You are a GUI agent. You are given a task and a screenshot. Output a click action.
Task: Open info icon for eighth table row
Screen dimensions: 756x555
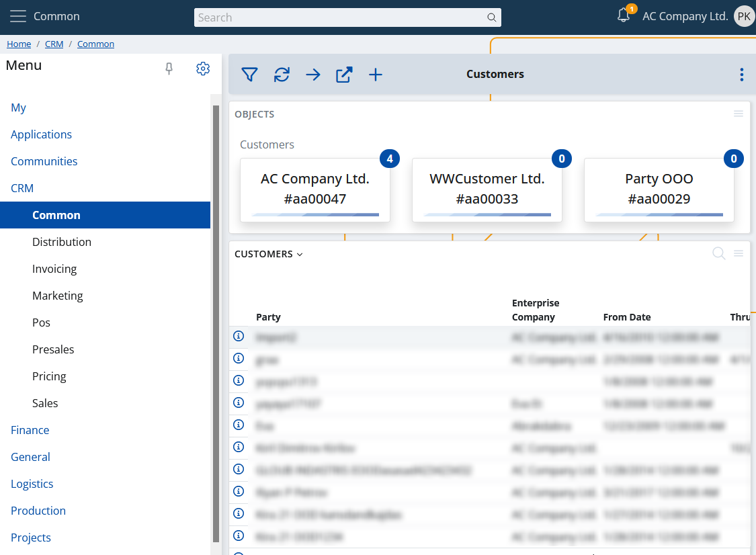(239, 491)
